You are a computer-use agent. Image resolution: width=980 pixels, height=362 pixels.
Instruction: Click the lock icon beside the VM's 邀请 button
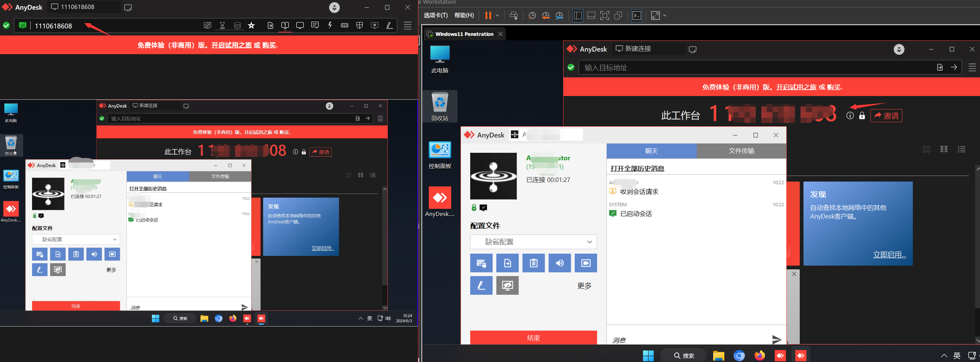coord(862,116)
